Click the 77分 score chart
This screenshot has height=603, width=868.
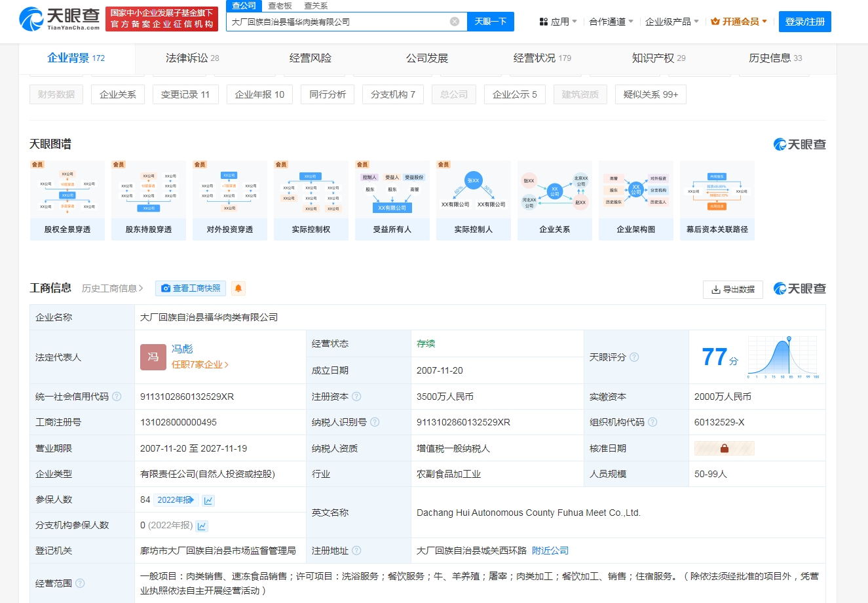point(783,357)
